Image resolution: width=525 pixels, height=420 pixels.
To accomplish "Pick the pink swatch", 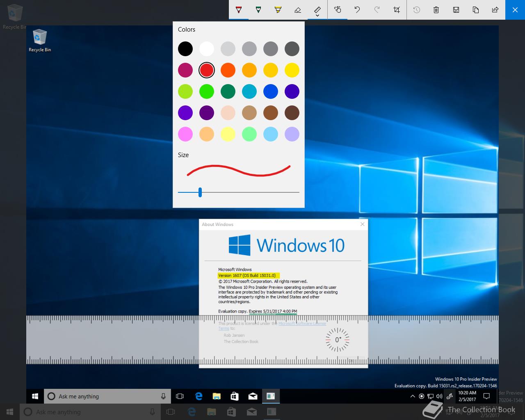I will [x=185, y=134].
